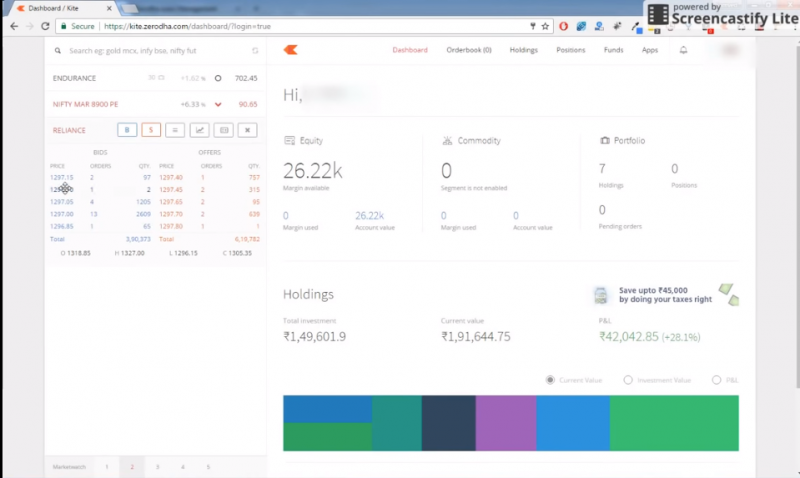Click the Buy (B) button for RELIANCE
Image resolution: width=800 pixels, height=478 pixels.
[127, 130]
